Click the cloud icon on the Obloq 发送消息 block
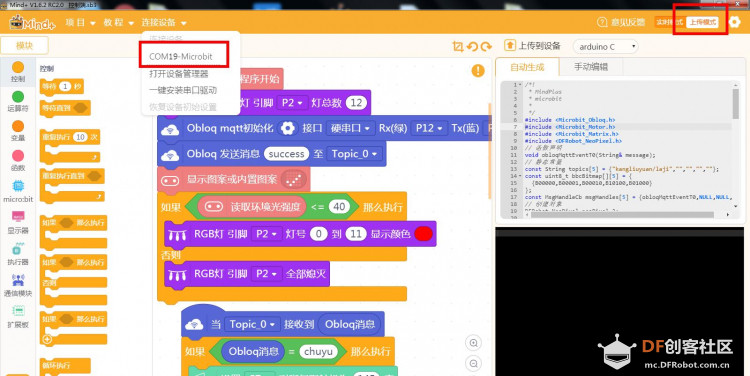Screen dimensions: 750x376 pos(170,155)
